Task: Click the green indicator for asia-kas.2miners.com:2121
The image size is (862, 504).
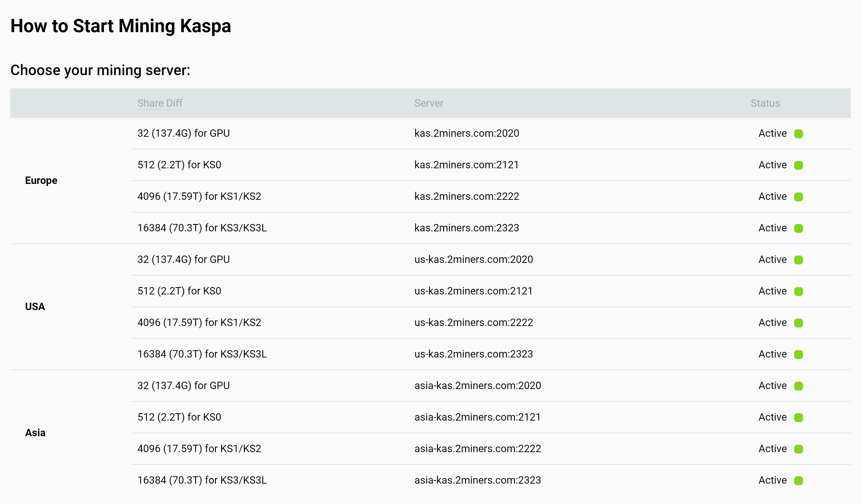Action: point(799,417)
